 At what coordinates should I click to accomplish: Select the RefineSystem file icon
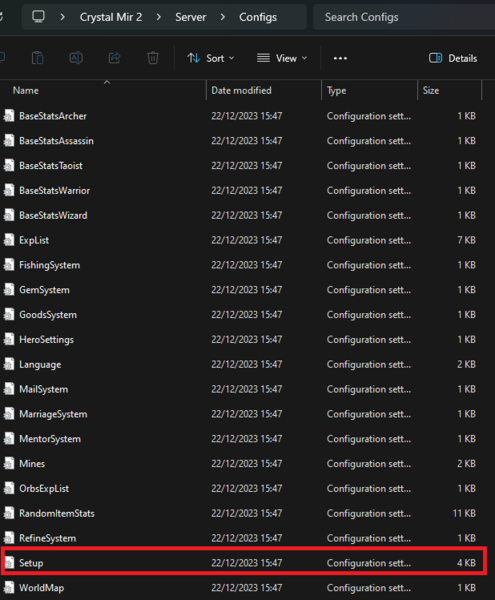pos(9,538)
